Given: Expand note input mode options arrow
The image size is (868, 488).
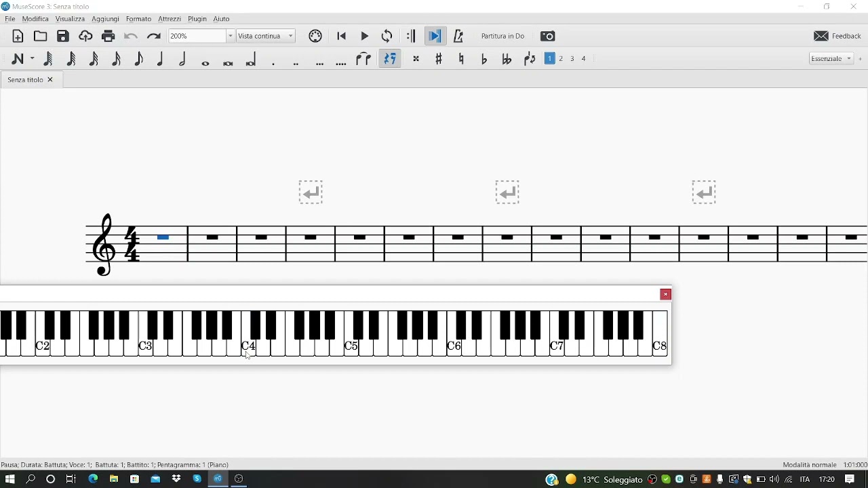Looking at the screenshot, I should [32, 60].
